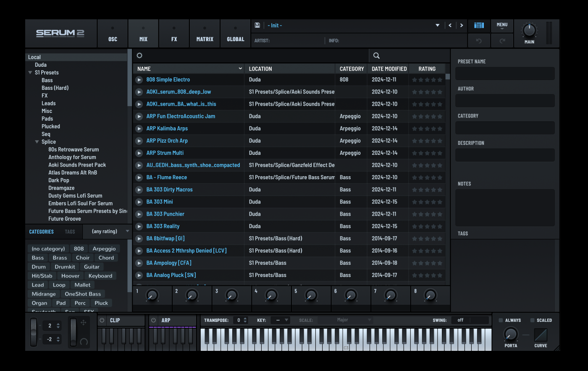Image resolution: width=588 pixels, height=371 pixels.
Task: Open the MENU dropdown
Action: tap(502, 26)
